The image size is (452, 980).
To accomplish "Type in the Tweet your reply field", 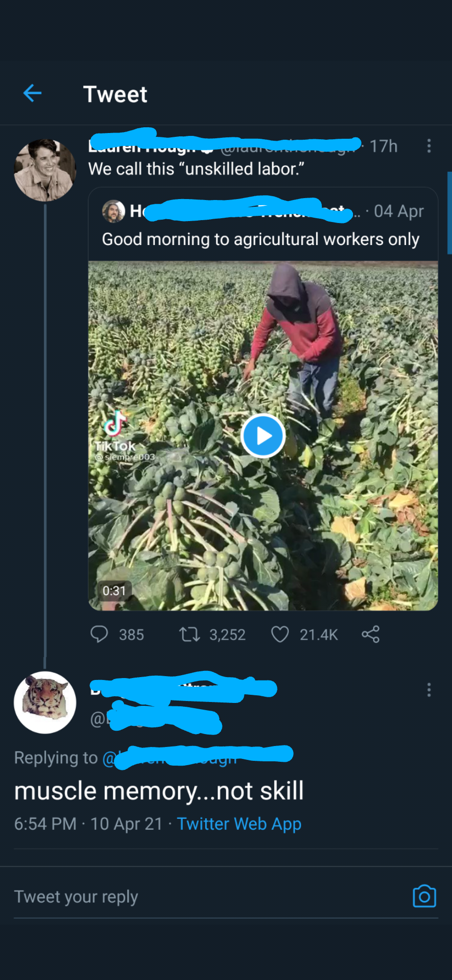I will click(191, 896).
